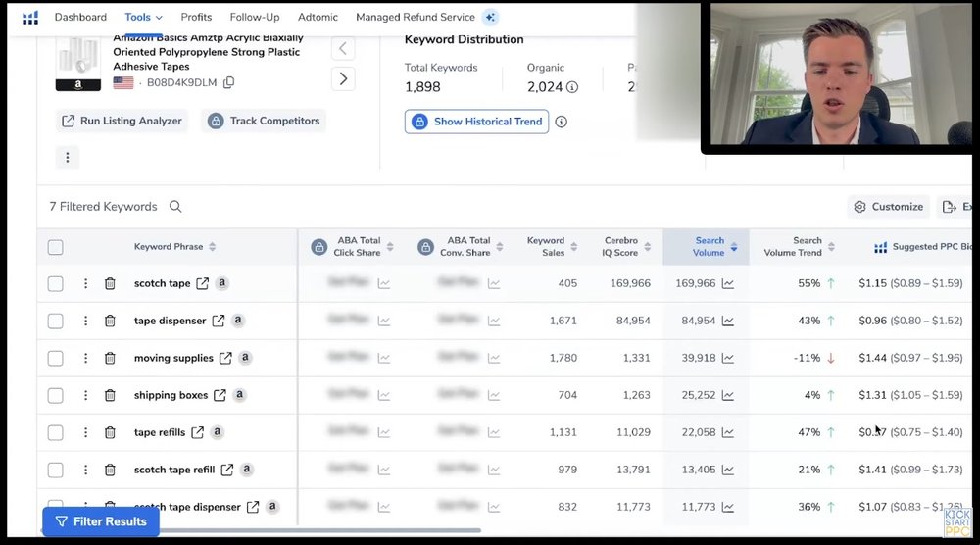980x545 pixels.
Task: Click Amazon icon beside moving supplies
Action: tap(245, 357)
